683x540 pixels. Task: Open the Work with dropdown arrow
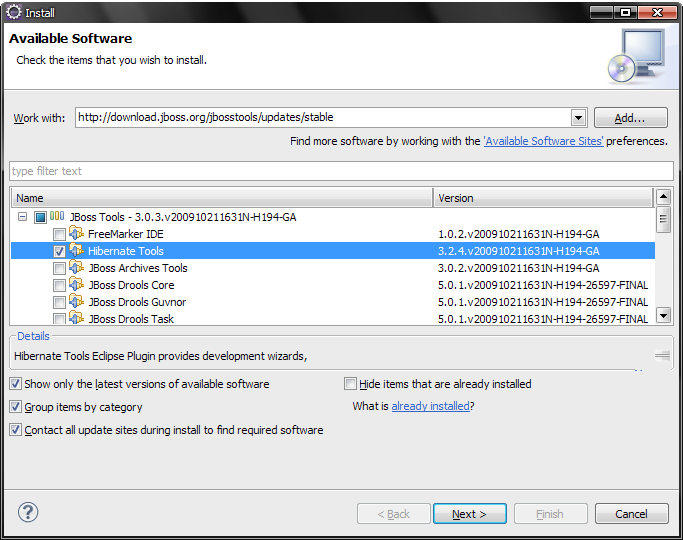pos(578,118)
